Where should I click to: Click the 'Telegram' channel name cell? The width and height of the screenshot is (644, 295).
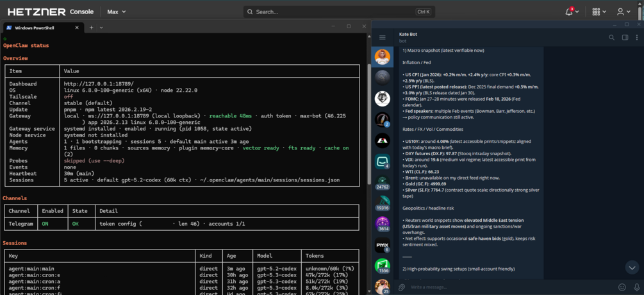tap(21, 224)
